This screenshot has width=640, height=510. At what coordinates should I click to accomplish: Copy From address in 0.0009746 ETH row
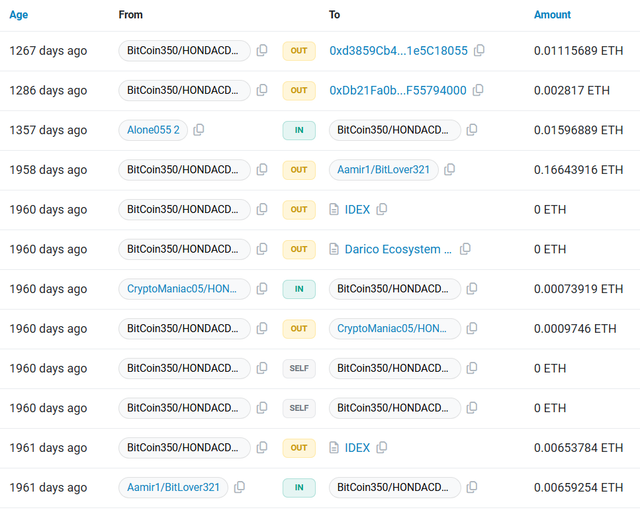pos(262,328)
